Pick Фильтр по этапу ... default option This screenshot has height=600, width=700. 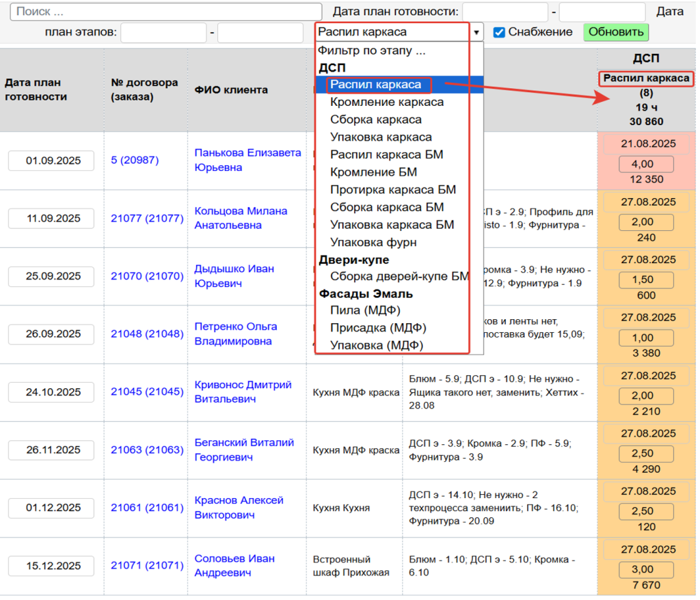tap(371, 51)
